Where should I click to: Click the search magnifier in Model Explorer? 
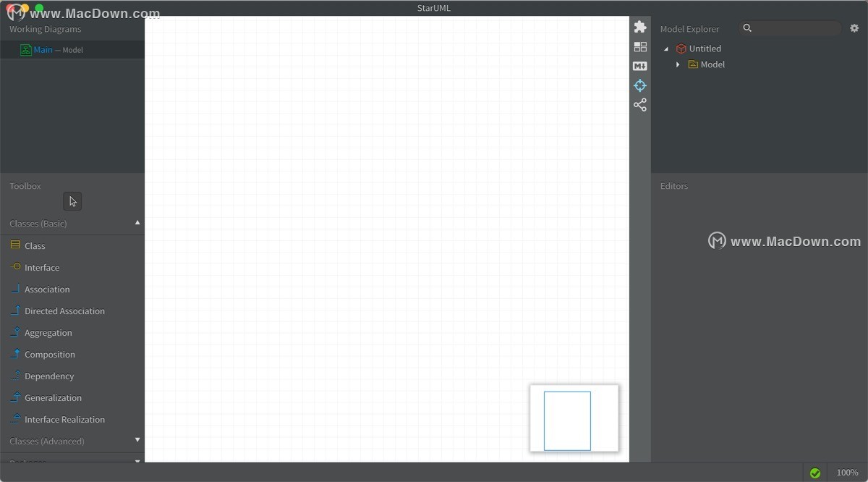point(747,28)
